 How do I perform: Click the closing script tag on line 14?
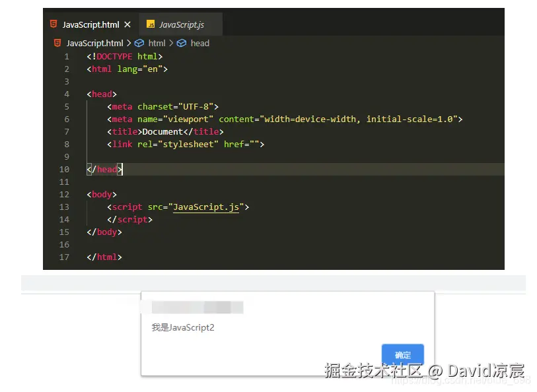click(130, 220)
